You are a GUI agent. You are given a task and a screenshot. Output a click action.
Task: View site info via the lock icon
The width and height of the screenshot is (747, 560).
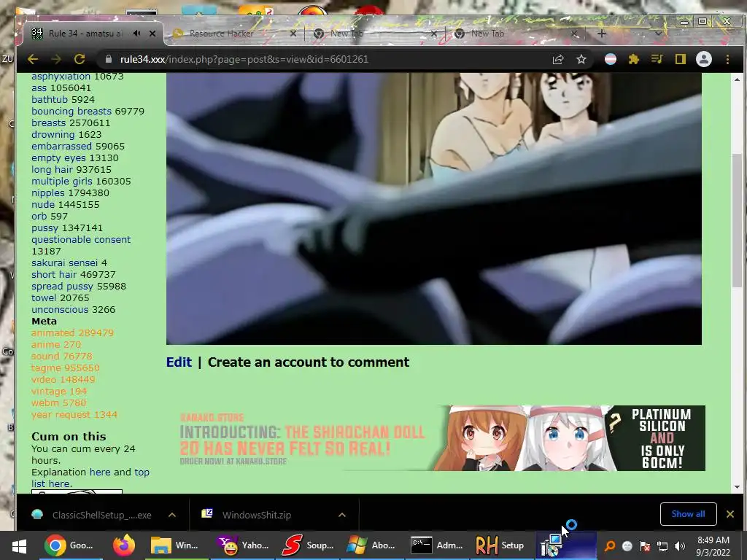point(109,59)
